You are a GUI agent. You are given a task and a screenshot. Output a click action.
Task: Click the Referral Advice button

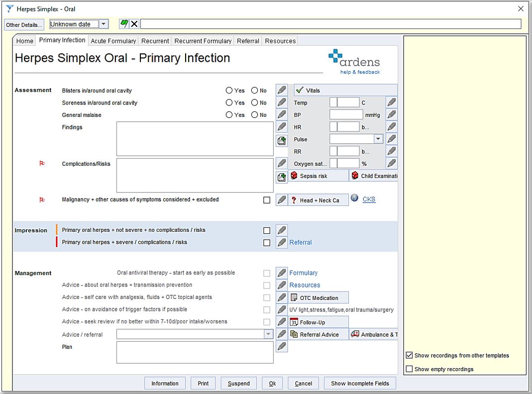coord(318,335)
